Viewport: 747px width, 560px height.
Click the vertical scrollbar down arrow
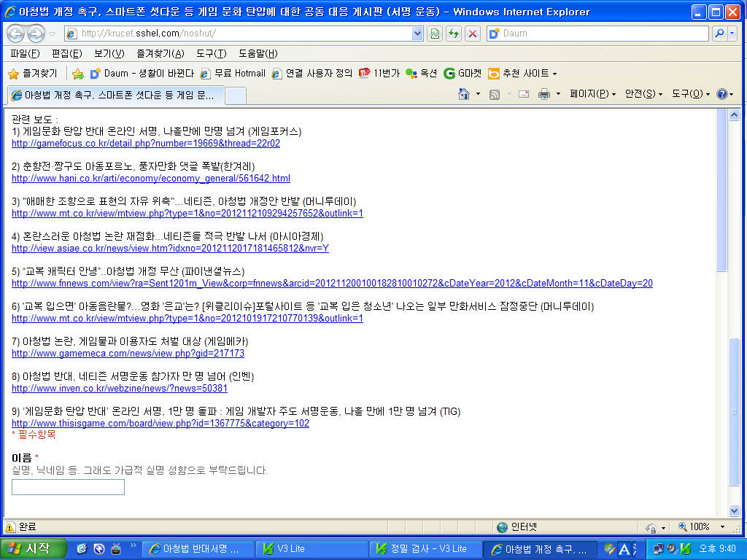734,510
